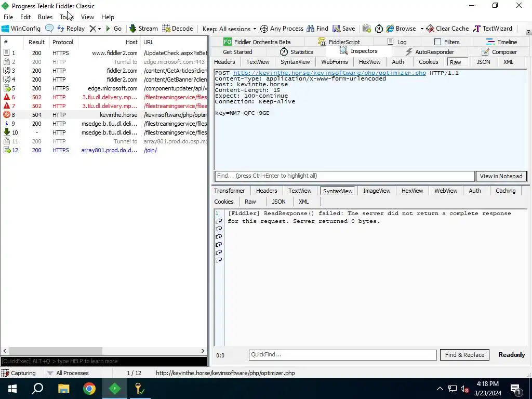The width and height of the screenshot is (532, 399).
Task: Toggle Decode mode
Action: coord(178,29)
